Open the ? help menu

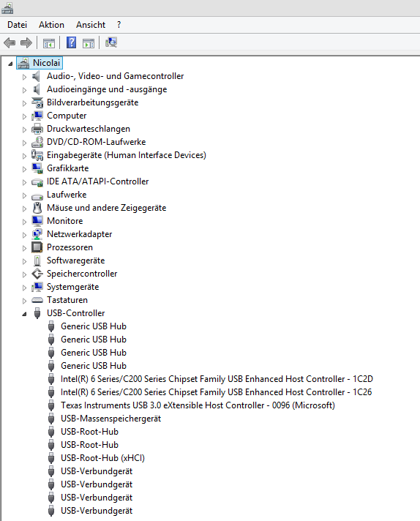(119, 25)
